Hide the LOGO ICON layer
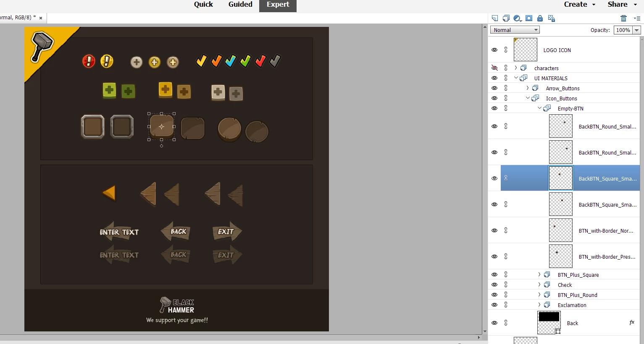Image resolution: width=644 pixels, height=344 pixels. coord(494,50)
